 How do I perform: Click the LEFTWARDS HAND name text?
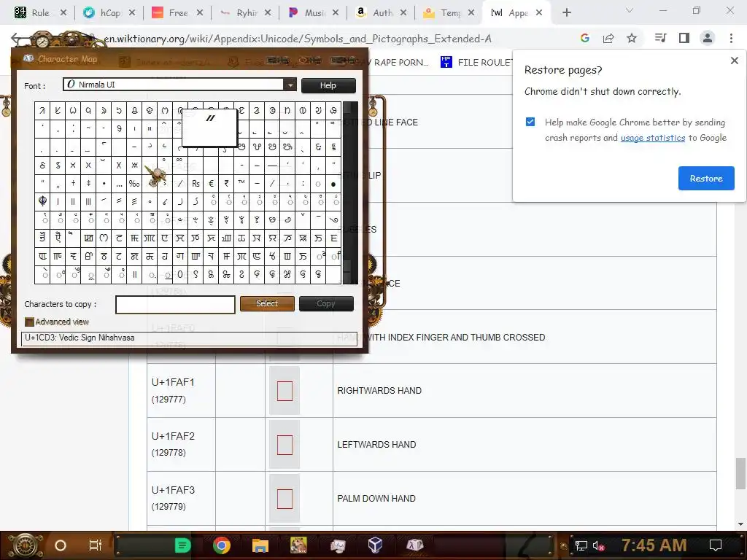376,444
